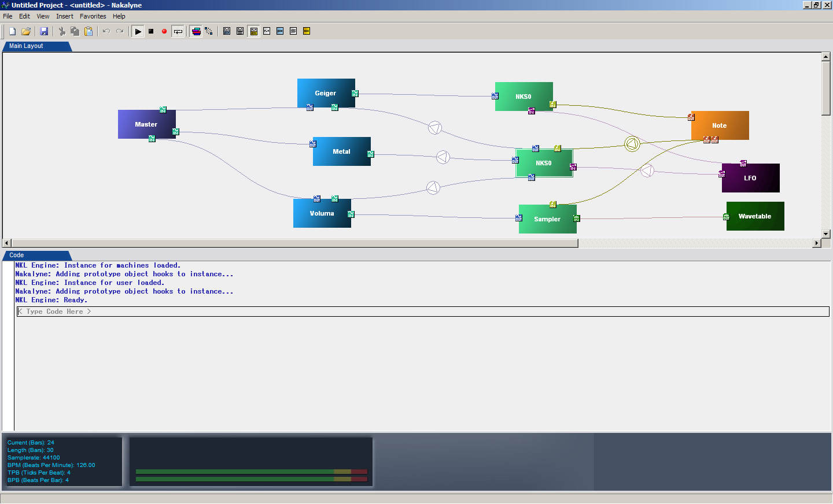Click the grey lines panel toolbar icon
The image size is (833, 504).
pyautogui.click(x=293, y=31)
